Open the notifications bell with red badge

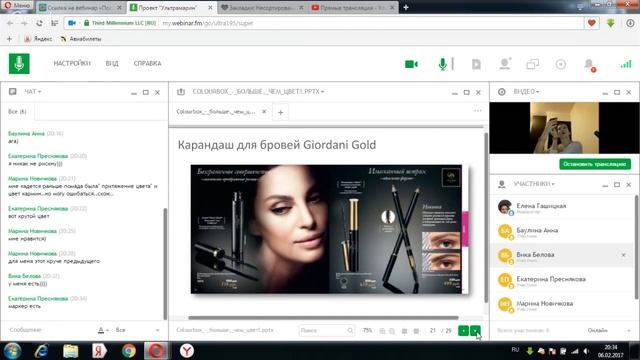click(589, 64)
